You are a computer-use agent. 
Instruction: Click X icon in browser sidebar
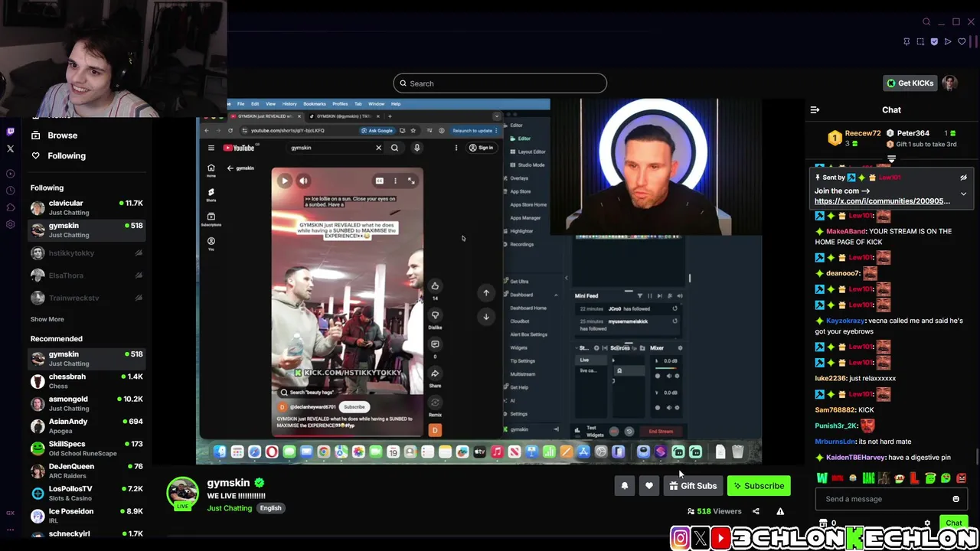click(11, 148)
